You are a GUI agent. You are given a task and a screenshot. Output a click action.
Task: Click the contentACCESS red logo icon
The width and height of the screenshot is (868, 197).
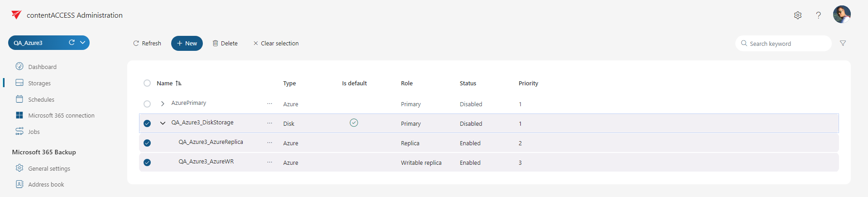16,15
